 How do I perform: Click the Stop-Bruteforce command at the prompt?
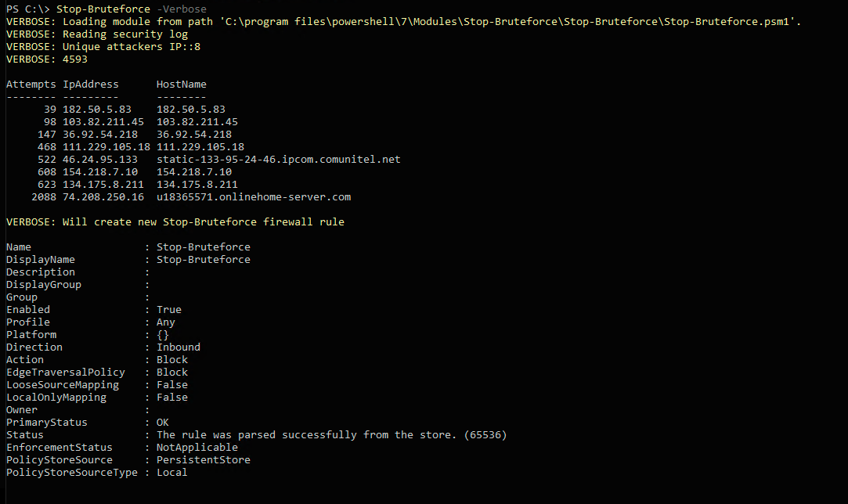(103, 9)
